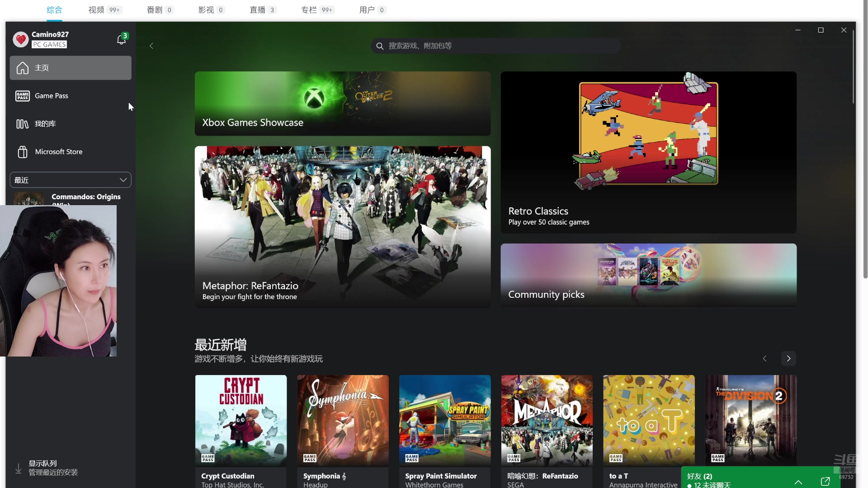Click the page scrollbar at far right
The image size is (868, 488).
[x=865, y=139]
